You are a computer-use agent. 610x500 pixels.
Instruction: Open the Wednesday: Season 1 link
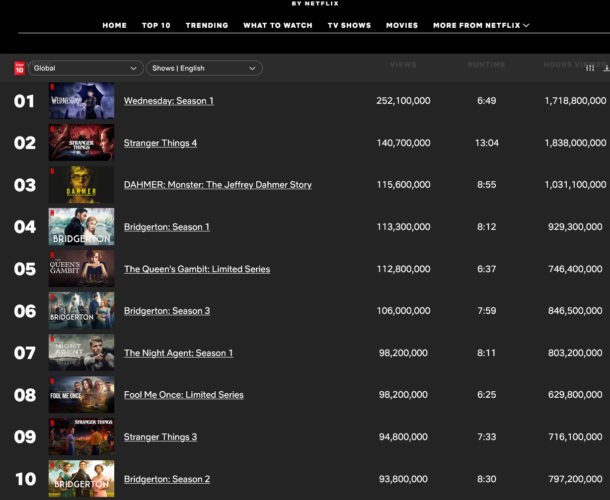pyautogui.click(x=169, y=101)
